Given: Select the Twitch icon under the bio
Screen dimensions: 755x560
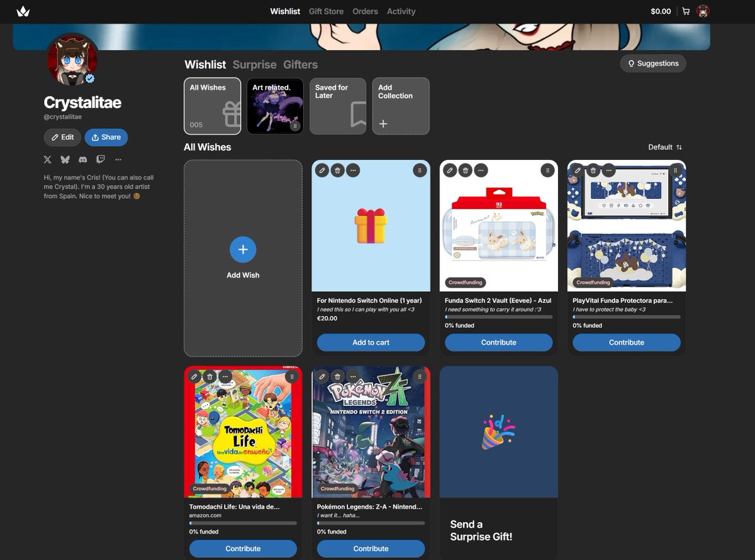Looking at the screenshot, I should [x=100, y=159].
